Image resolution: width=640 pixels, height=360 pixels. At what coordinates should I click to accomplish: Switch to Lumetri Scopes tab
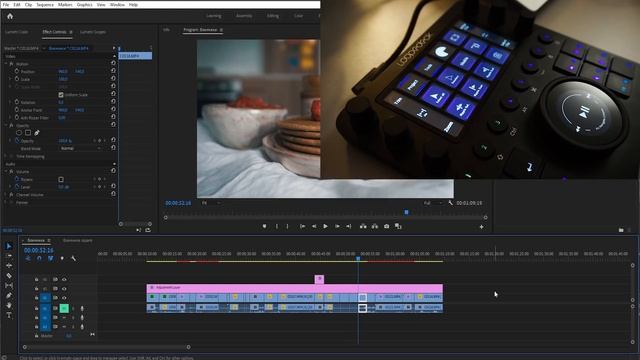(x=93, y=32)
